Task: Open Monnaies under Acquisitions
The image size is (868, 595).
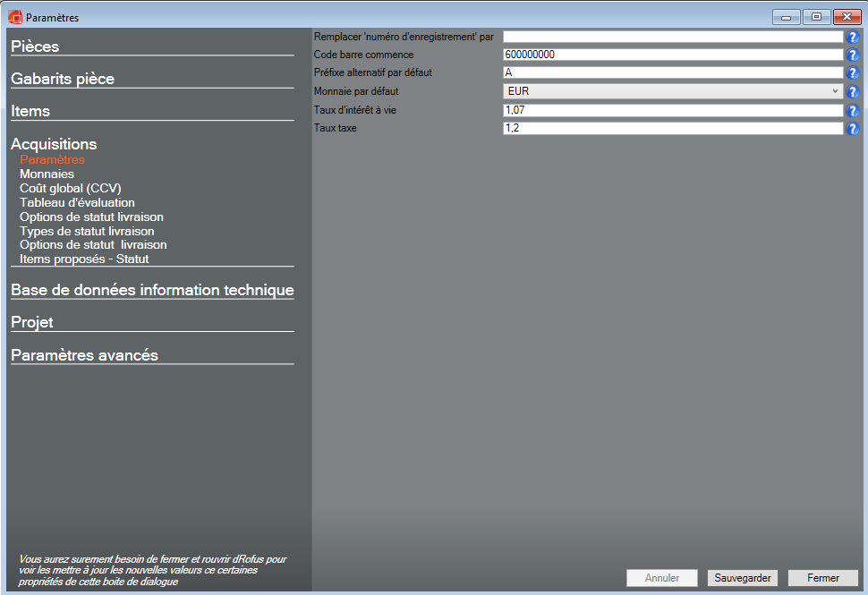Action: coord(47,174)
